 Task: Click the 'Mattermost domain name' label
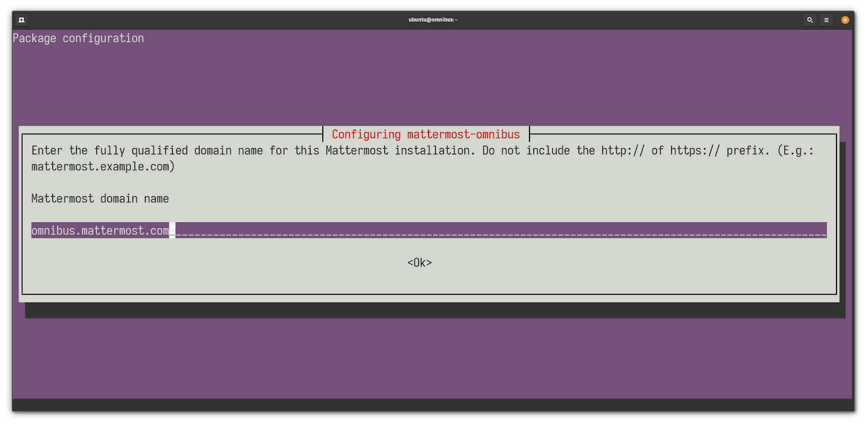pos(100,199)
